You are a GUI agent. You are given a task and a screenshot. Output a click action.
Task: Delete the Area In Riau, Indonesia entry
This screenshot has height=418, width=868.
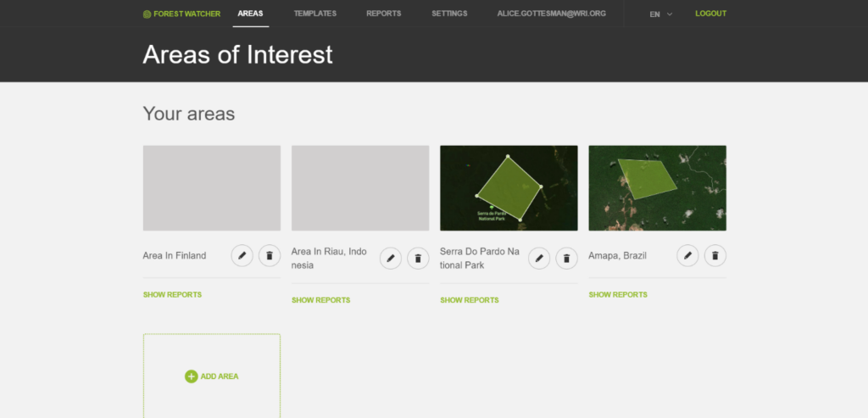(418, 259)
